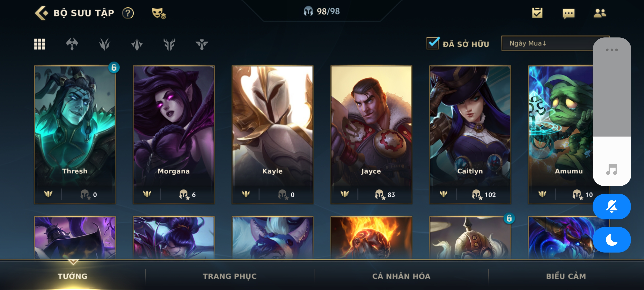Select the Jayce champion card
The height and width of the screenshot is (290, 644).
click(371, 135)
